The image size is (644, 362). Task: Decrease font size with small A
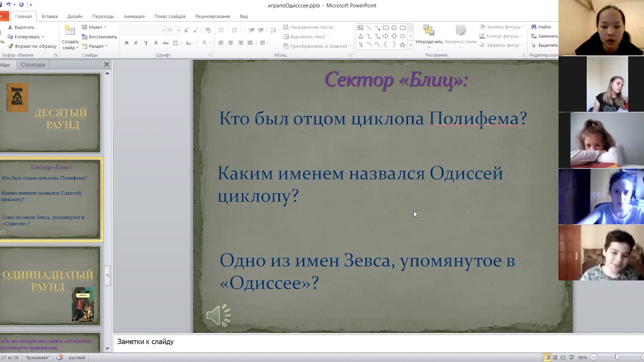coord(196,30)
